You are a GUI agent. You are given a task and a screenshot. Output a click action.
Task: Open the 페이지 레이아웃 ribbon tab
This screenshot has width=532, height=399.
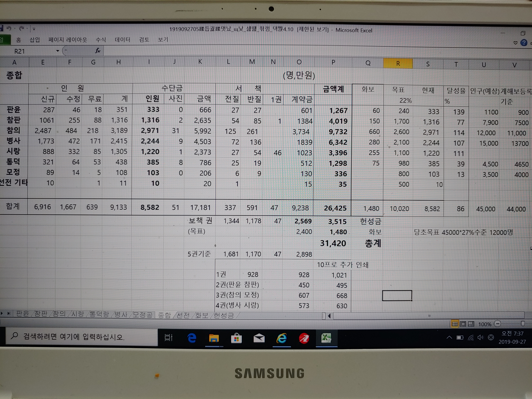coord(68,40)
